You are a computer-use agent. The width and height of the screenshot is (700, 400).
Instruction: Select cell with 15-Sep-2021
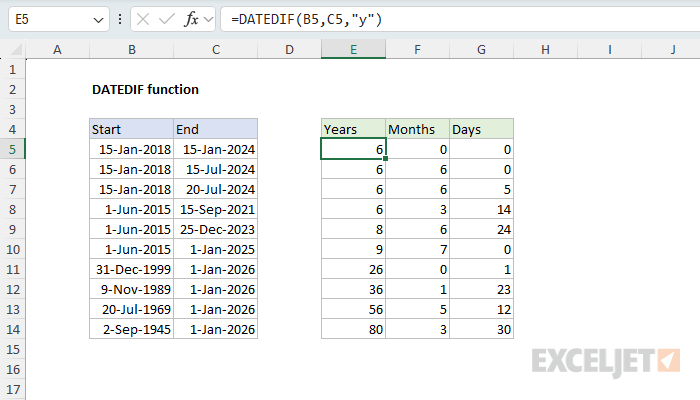click(x=216, y=209)
